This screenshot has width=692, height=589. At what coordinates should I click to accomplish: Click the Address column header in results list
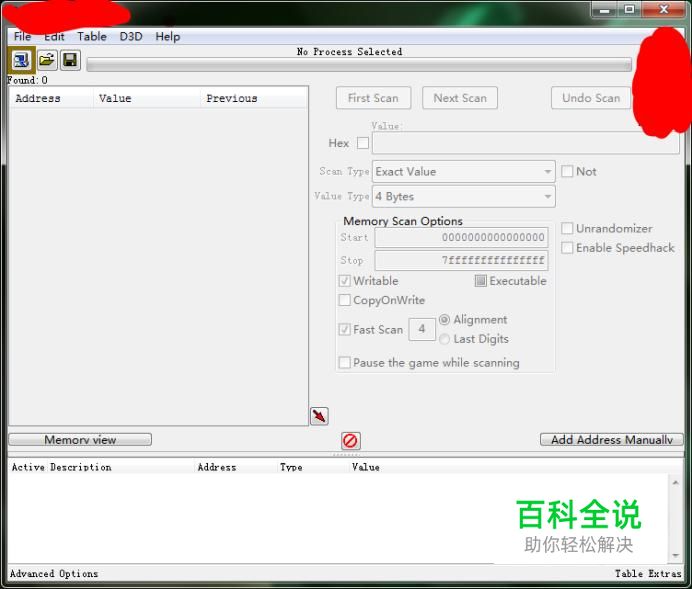(51, 98)
